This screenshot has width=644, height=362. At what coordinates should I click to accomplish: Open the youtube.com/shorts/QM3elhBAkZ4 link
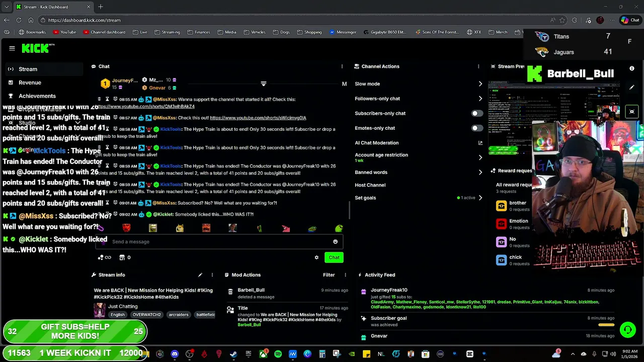[146, 107]
